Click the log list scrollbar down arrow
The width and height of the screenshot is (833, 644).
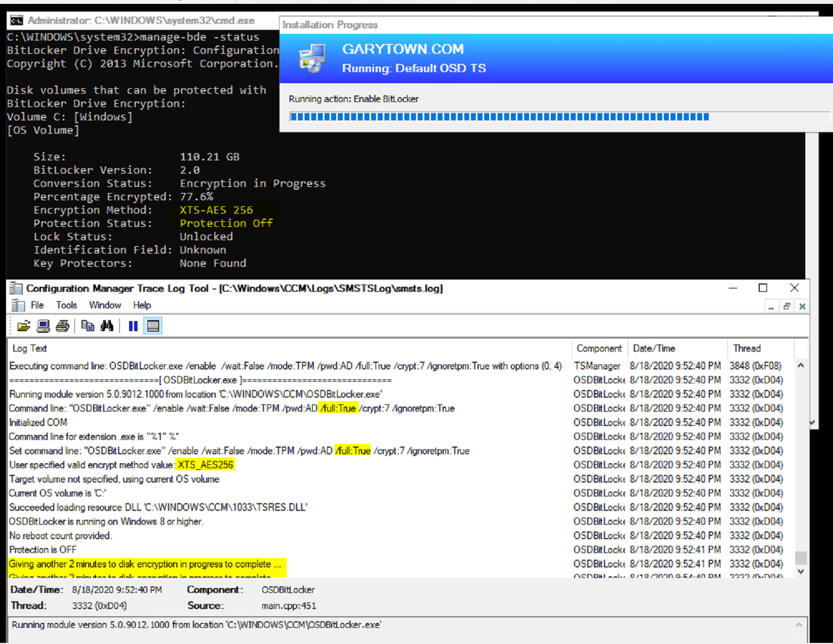coord(801,571)
